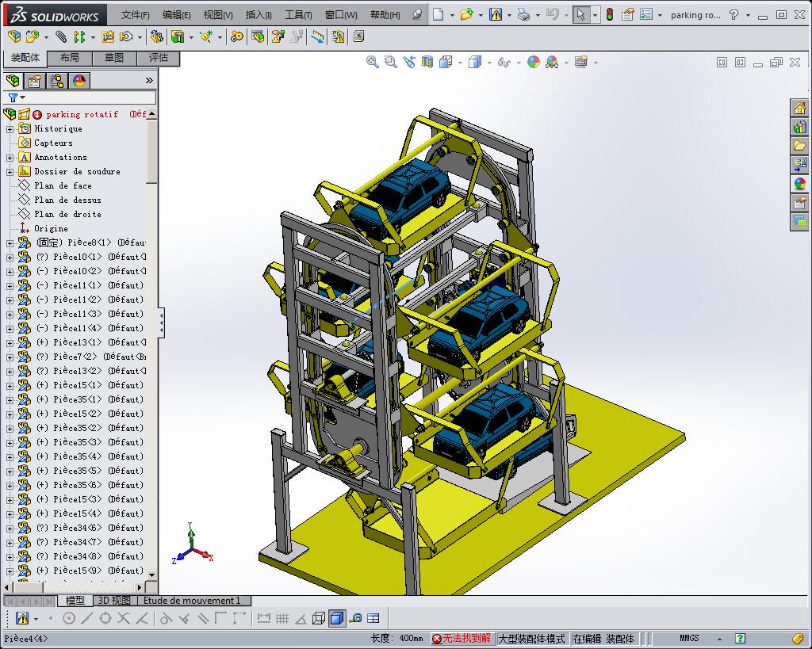The width and height of the screenshot is (812, 649).
Task: Toggle Wireframe display icon in bottom toolbar
Action: [x=319, y=618]
